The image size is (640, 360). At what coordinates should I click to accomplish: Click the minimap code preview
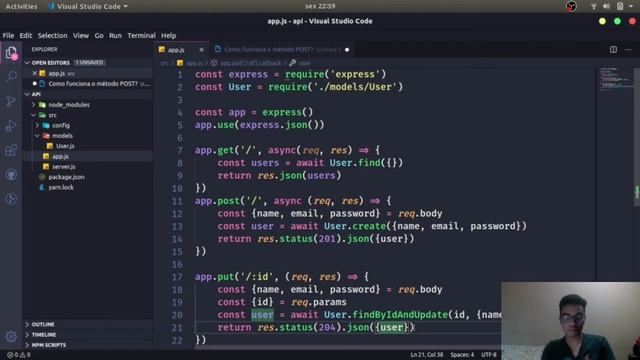tap(616, 80)
